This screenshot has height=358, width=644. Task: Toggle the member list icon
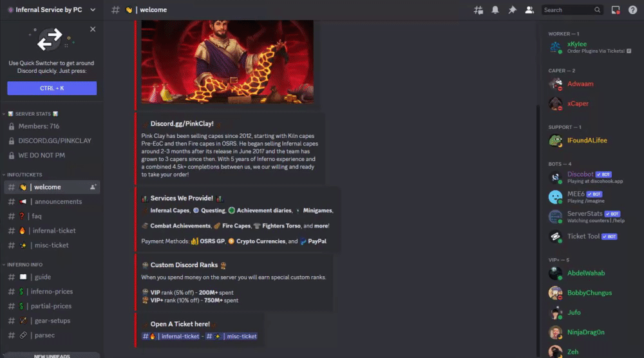point(529,10)
